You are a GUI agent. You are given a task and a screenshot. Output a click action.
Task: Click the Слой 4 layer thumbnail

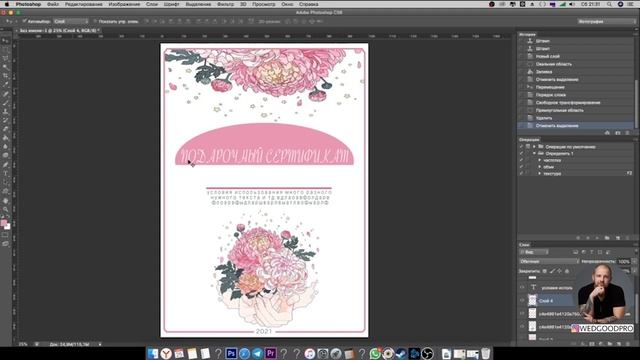coord(532,300)
